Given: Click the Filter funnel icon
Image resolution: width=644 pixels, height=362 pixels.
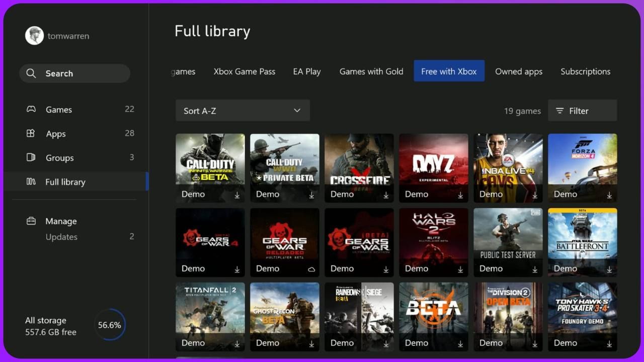Looking at the screenshot, I should click(x=560, y=111).
